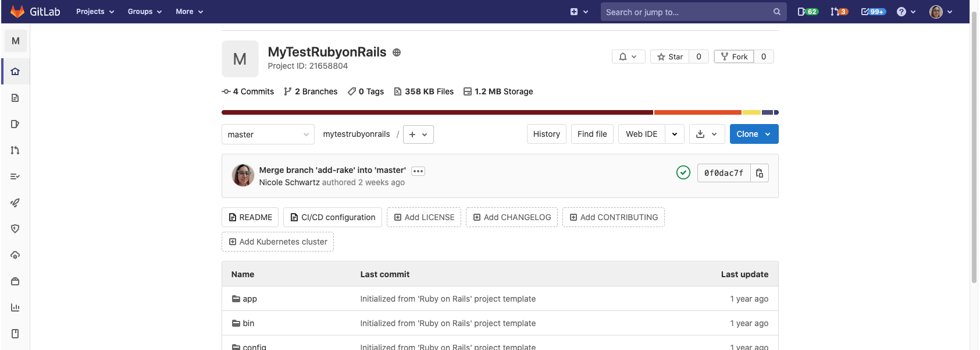Expand the Clone dropdown button

754,134
